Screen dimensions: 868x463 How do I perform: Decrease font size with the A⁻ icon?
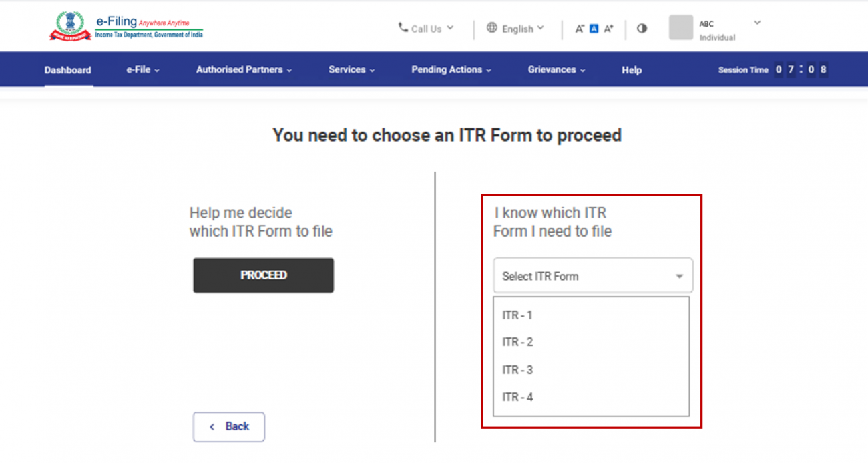click(581, 28)
